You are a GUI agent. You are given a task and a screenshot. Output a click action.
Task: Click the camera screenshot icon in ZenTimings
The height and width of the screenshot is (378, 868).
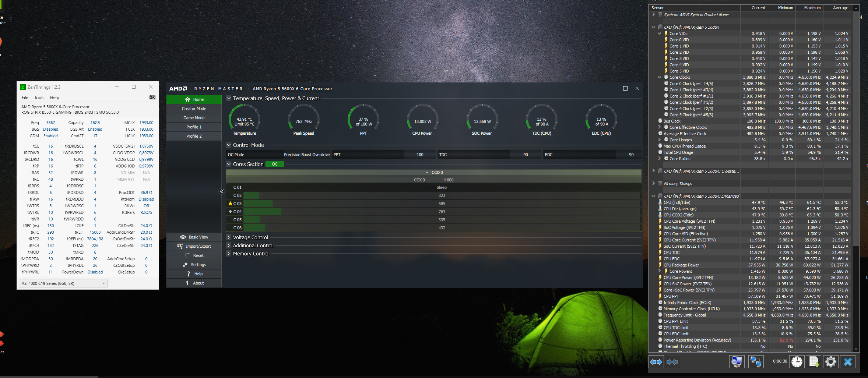pos(152,98)
